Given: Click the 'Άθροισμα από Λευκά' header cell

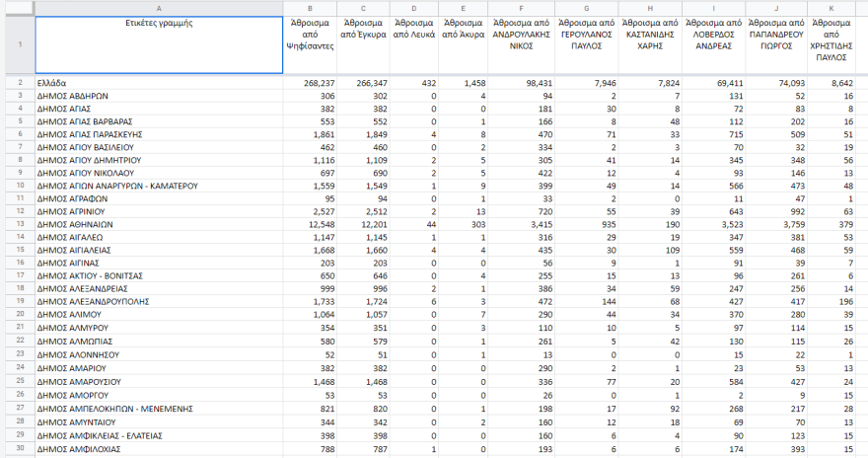Looking at the screenshot, I should click(414, 44).
